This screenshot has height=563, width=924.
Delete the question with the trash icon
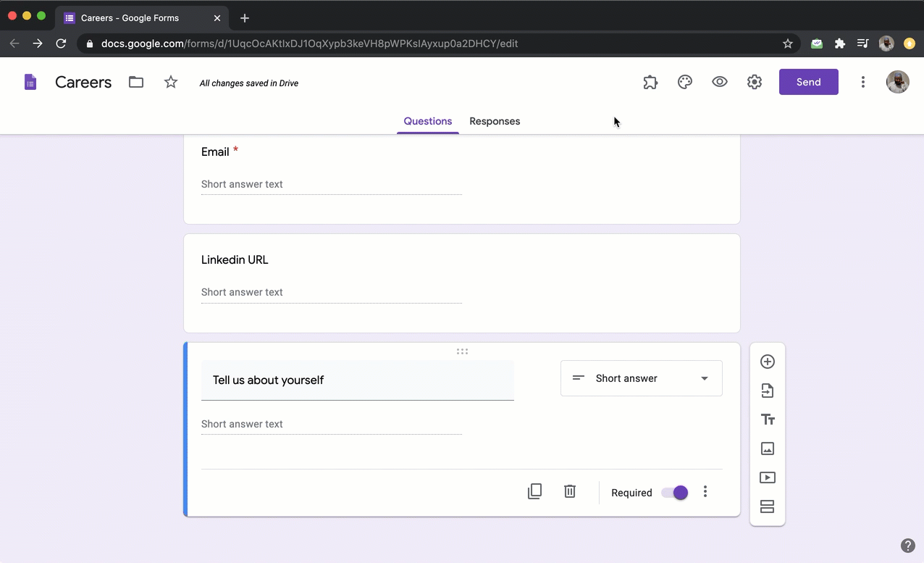pyautogui.click(x=570, y=492)
